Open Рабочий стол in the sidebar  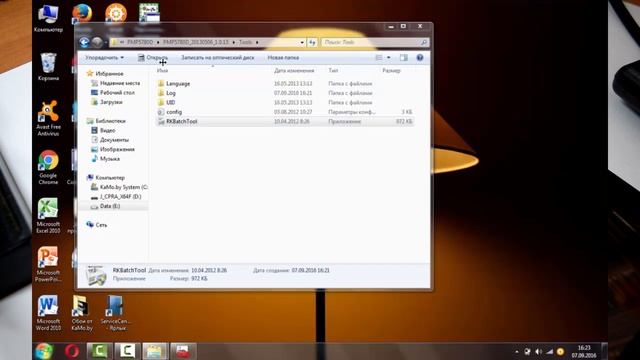[x=117, y=93]
